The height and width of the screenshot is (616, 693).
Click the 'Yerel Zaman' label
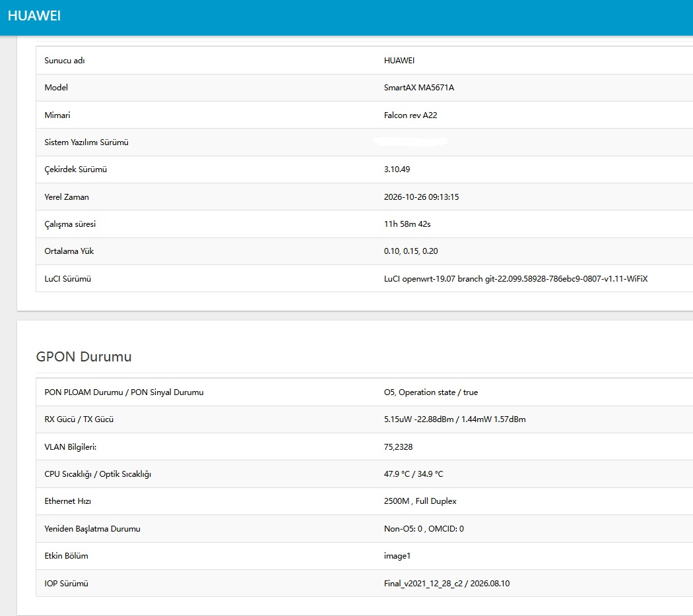[67, 197]
